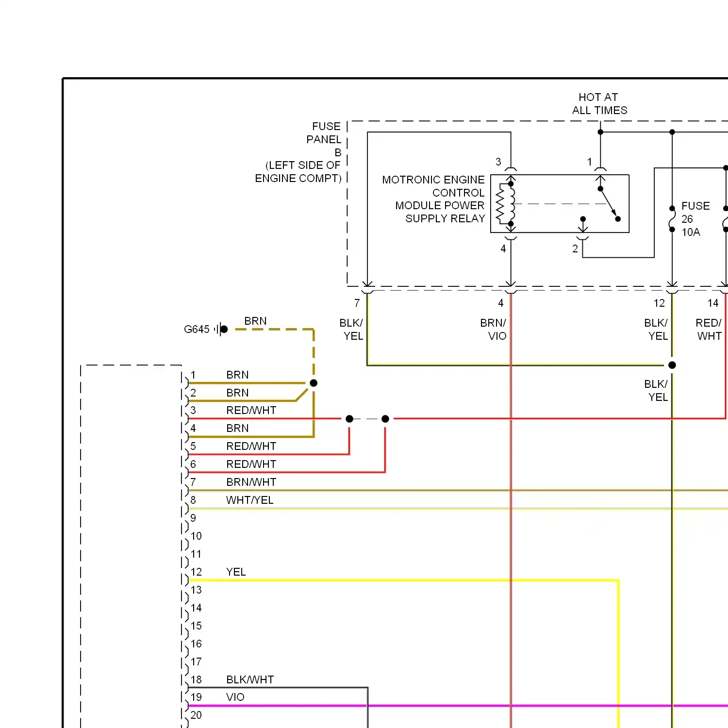
Task: Click the BRN/WHT wire label at pin 7
Action: click(251, 482)
